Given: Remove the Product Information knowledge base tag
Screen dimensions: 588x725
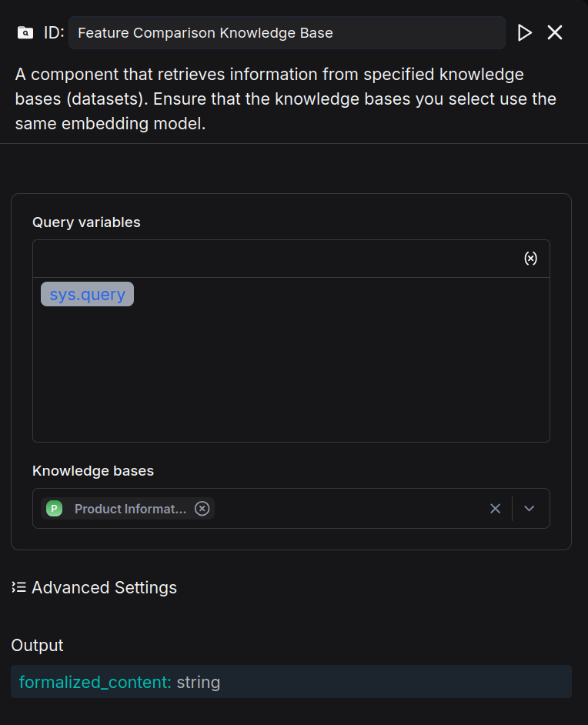Looking at the screenshot, I should pyautogui.click(x=202, y=509).
